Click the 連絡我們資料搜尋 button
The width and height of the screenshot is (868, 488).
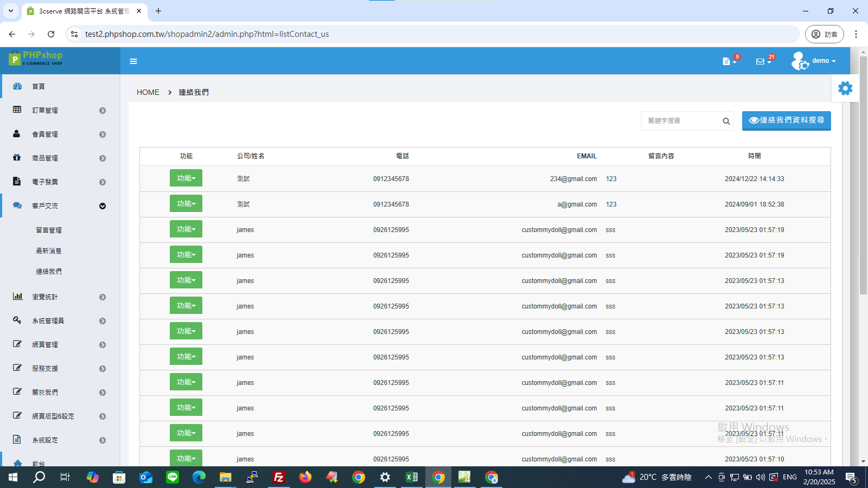pos(786,120)
